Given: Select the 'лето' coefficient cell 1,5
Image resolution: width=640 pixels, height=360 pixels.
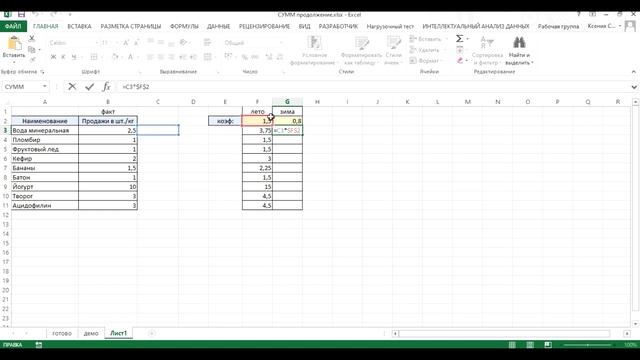Looking at the screenshot, I should tap(257, 121).
